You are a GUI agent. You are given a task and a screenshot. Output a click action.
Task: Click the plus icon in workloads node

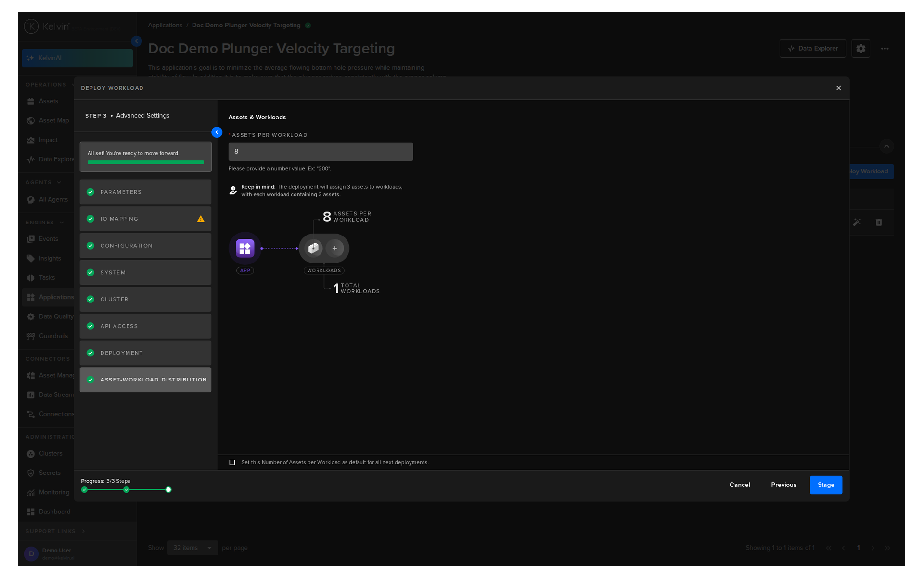click(x=334, y=248)
